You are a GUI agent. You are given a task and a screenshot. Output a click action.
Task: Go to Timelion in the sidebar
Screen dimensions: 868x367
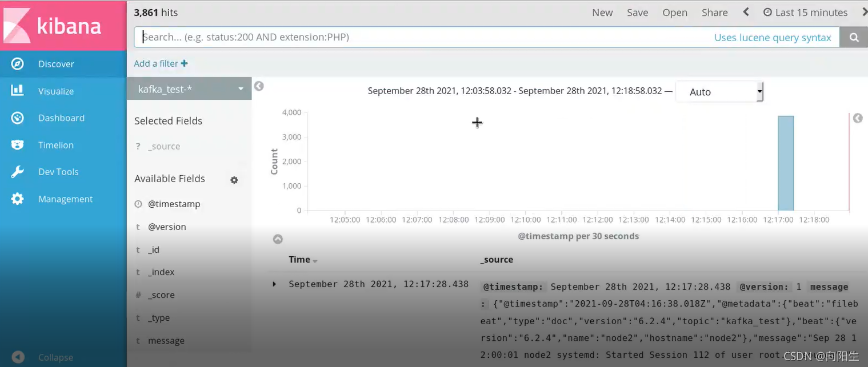click(56, 145)
